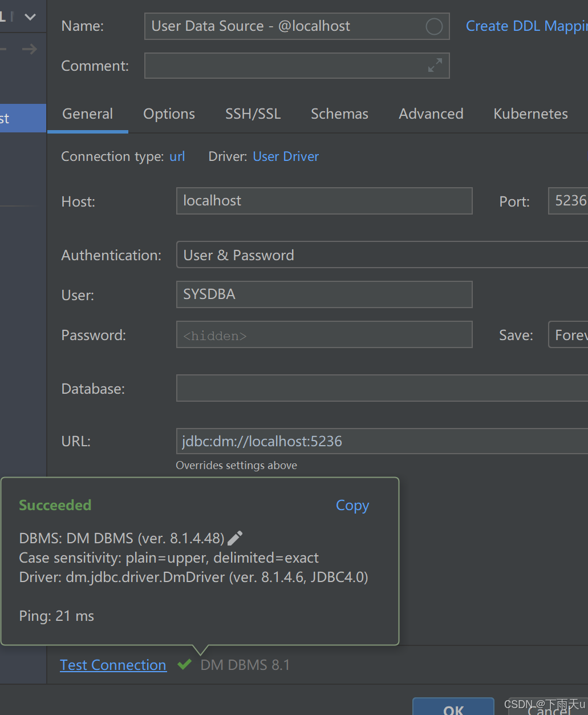Switch to the General tab
Image resolution: width=588 pixels, height=715 pixels.
[88, 114]
